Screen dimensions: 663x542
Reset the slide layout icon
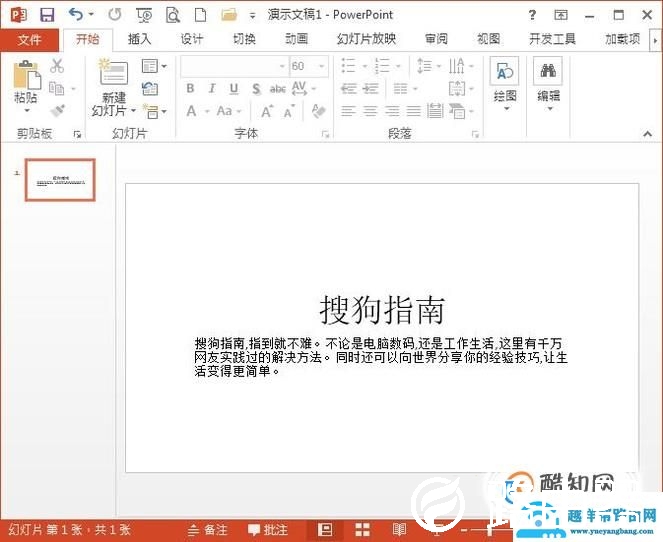150,89
